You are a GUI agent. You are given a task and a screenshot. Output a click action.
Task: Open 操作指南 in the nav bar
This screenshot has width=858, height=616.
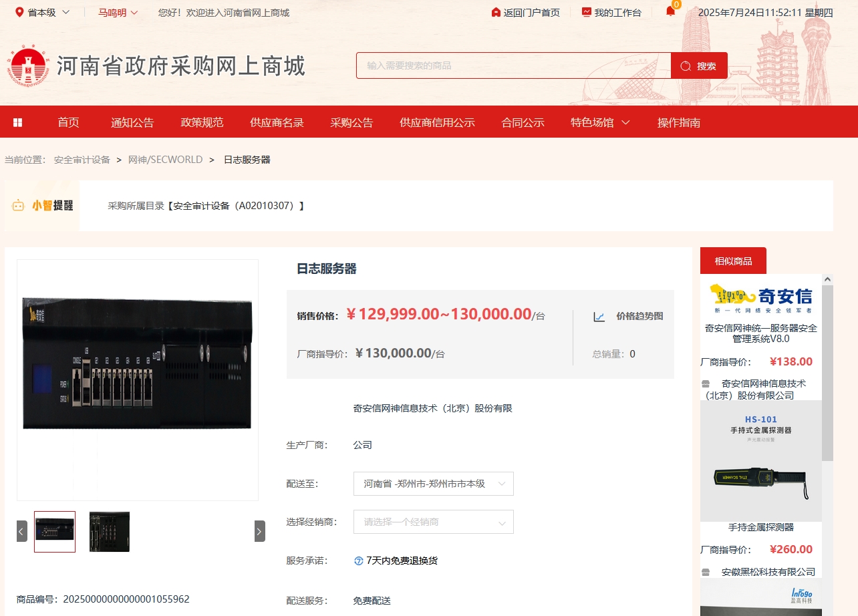pos(679,122)
